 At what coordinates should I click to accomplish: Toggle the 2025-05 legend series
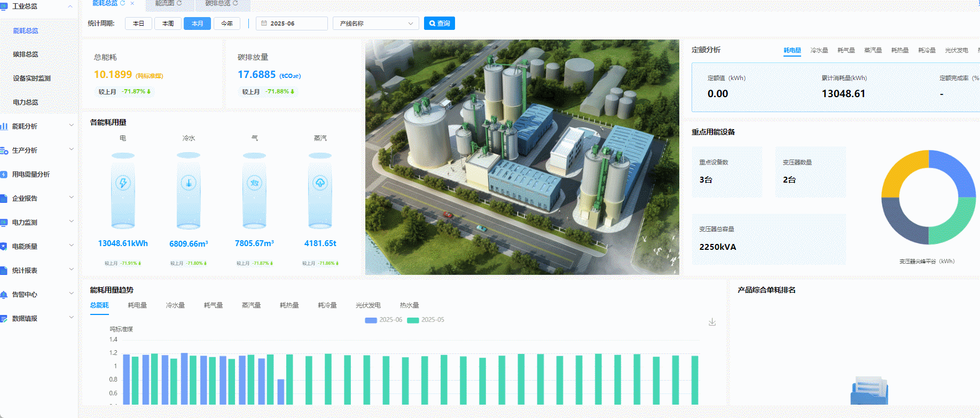click(x=426, y=320)
